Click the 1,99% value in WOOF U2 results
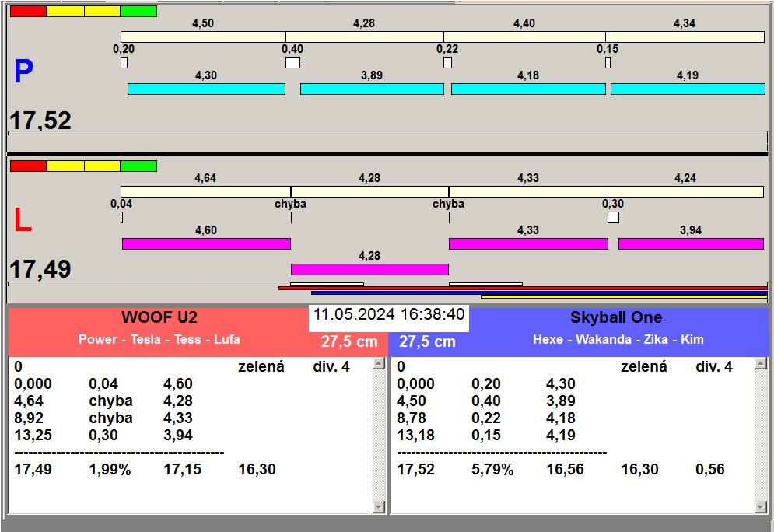 tap(110, 469)
